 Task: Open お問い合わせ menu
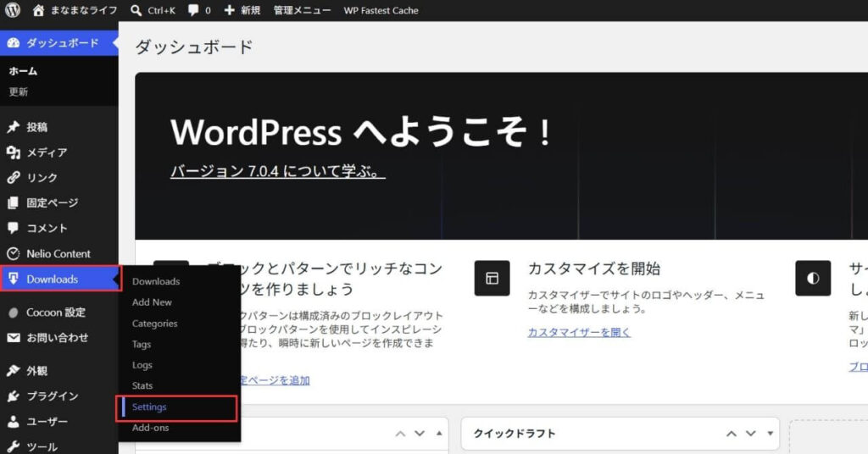click(x=59, y=337)
